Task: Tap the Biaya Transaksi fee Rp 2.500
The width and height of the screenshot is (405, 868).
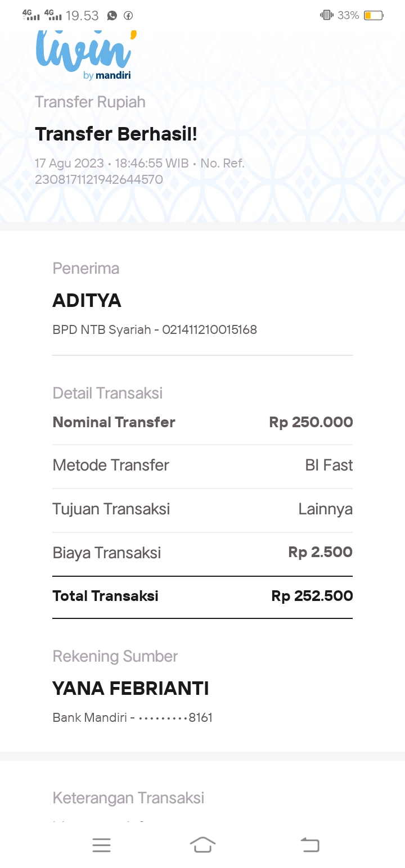Action: pos(321,552)
